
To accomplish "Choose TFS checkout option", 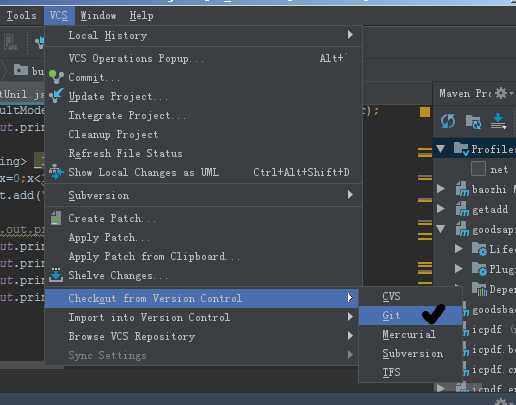I will tap(411, 372).
